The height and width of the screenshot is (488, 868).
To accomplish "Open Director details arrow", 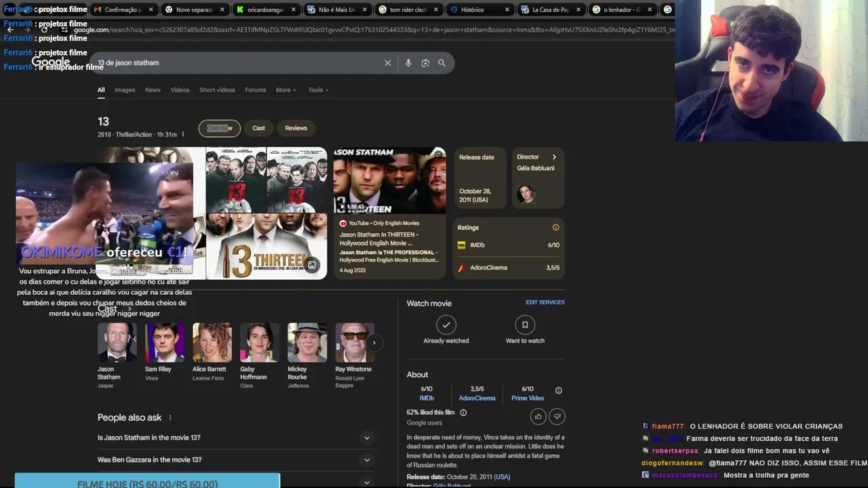I will tap(554, 157).
